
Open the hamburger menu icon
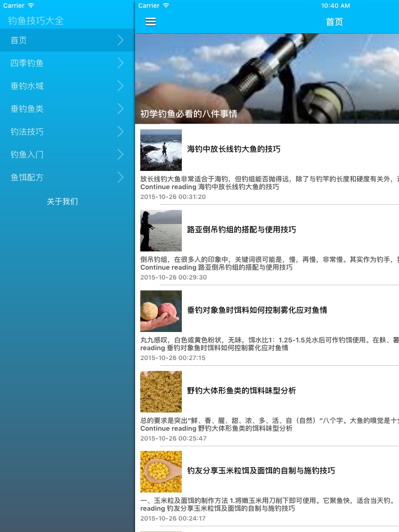(x=151, y=22)
